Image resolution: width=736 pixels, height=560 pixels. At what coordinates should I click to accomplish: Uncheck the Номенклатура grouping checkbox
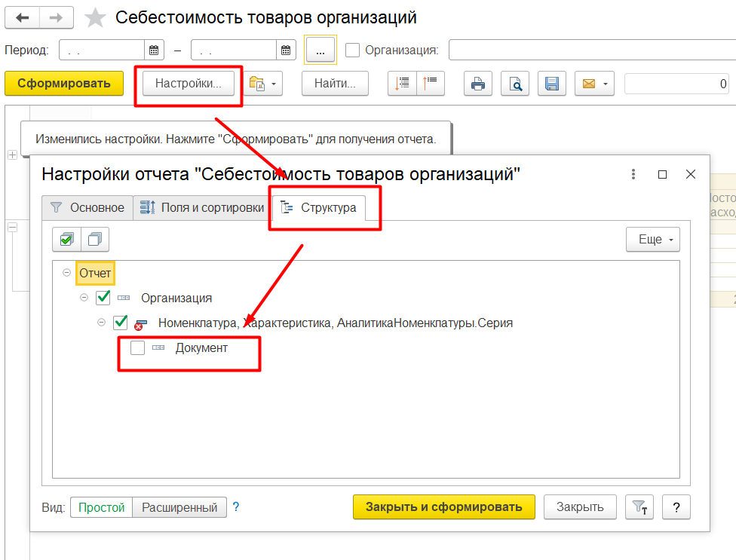pos(121,323)
